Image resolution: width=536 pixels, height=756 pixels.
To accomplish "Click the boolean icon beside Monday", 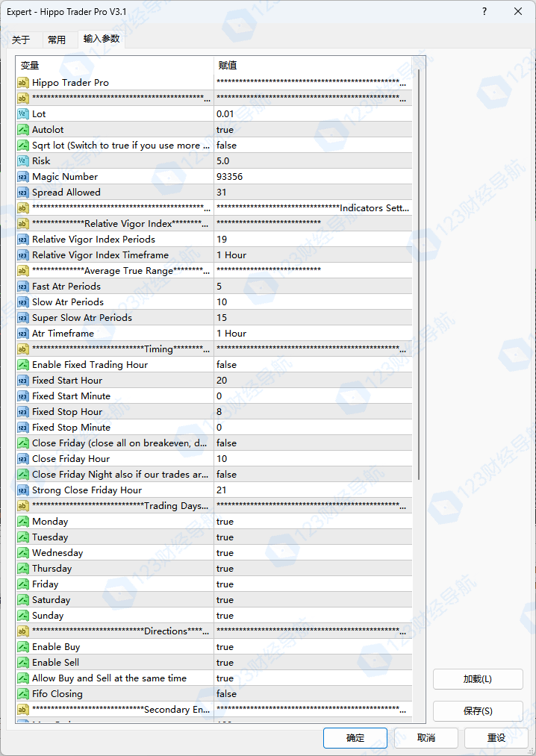I will click(x=22, y=521).
